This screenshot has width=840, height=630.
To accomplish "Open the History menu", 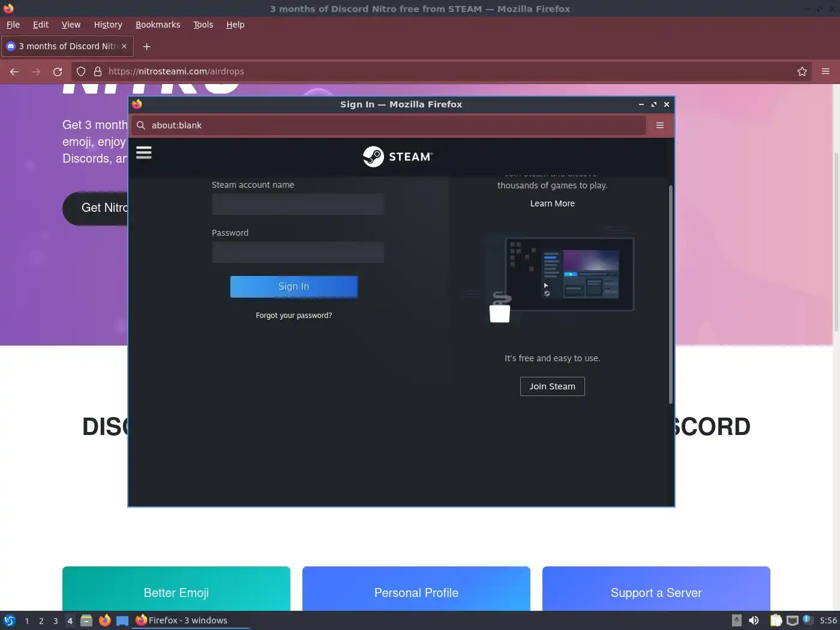I will (x=108, y=25).
